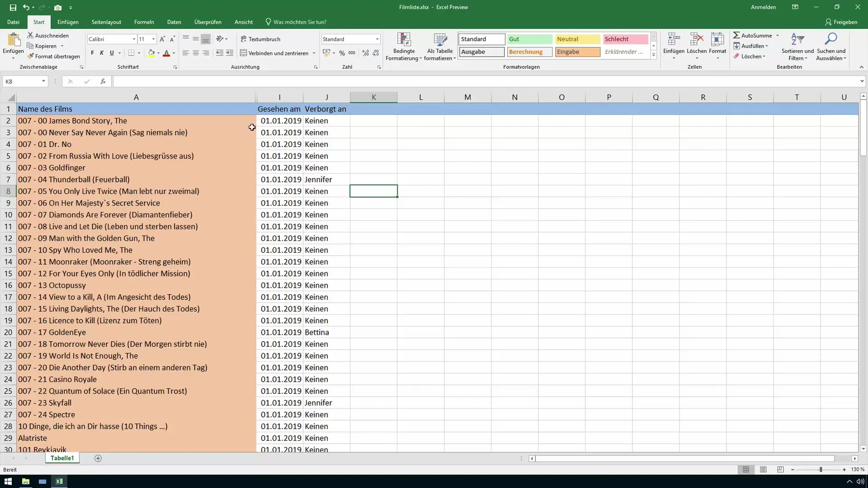
Task: Click Format übertragen paintbrush
Action: point(30,56)
